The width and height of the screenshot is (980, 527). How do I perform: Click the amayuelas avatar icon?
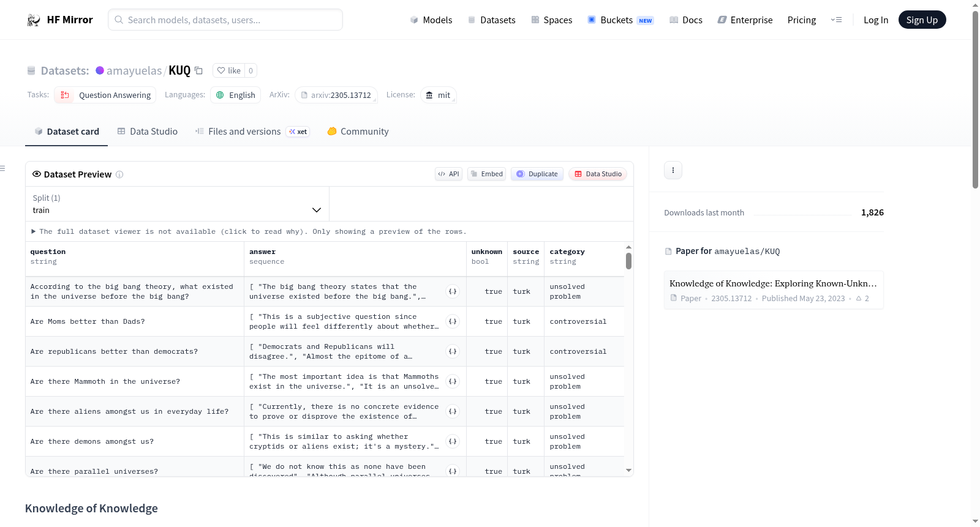(x=100, y=70)
